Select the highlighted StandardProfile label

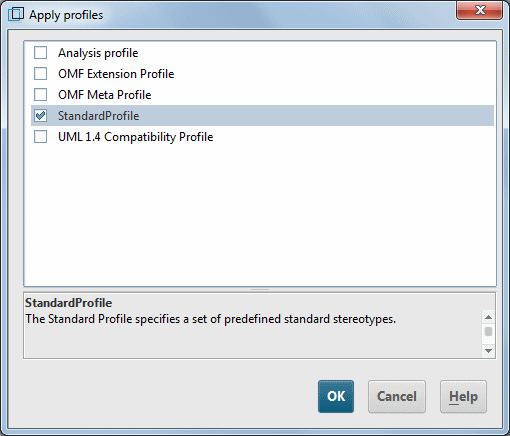(x=99, y=116)
